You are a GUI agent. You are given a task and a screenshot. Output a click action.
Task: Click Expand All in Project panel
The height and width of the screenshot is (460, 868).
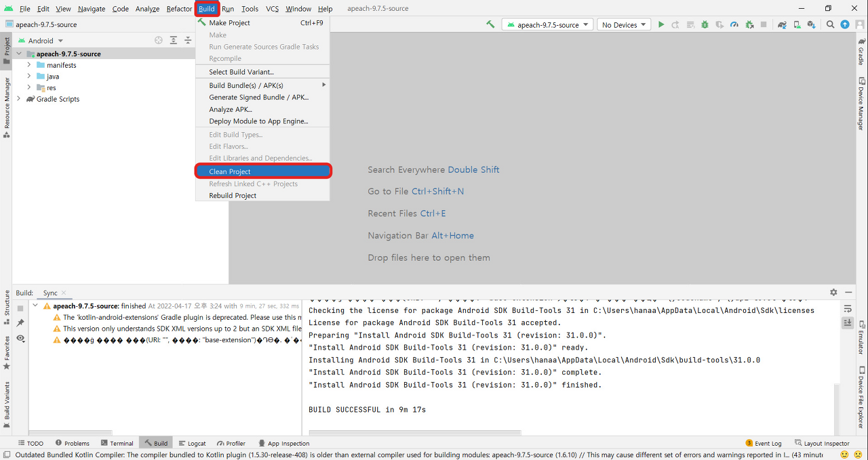point(174,41)
